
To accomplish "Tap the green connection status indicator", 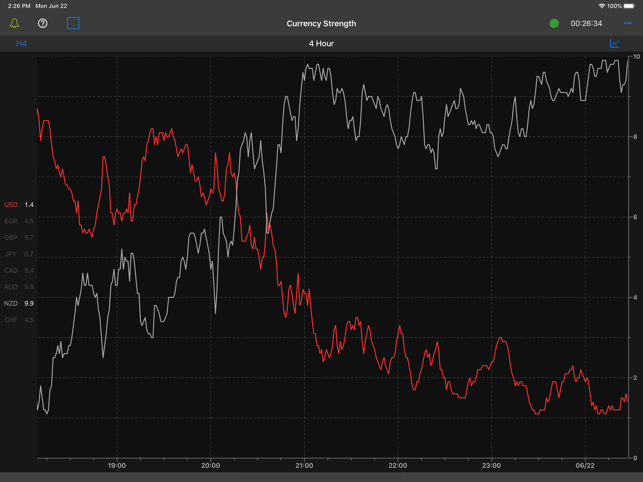I will click(x=554, y=23).
